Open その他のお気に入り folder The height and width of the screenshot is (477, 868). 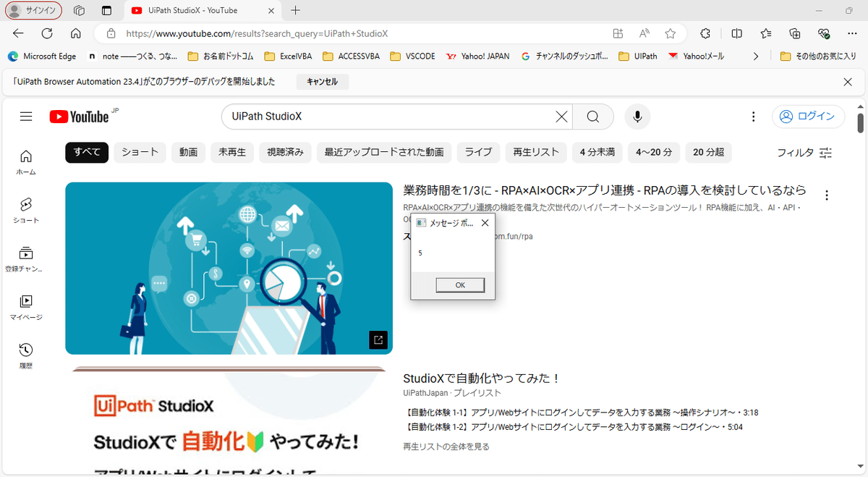point(818,56)
